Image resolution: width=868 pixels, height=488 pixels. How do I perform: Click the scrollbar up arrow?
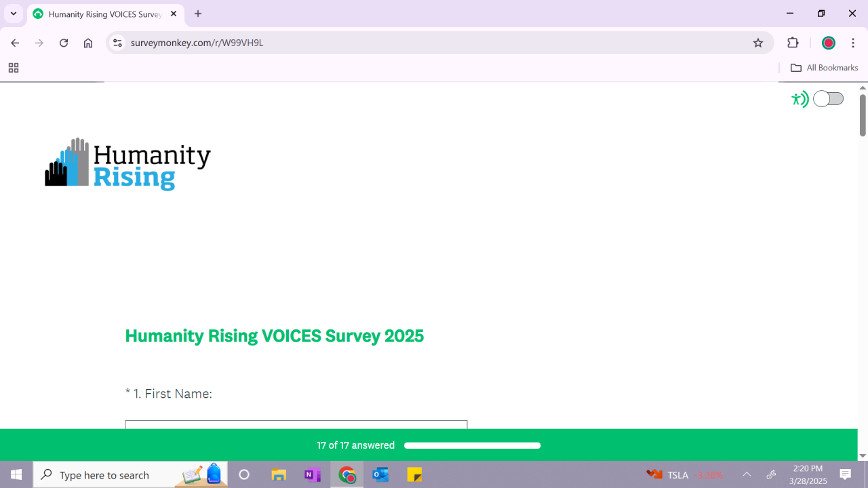click(863, 87)
